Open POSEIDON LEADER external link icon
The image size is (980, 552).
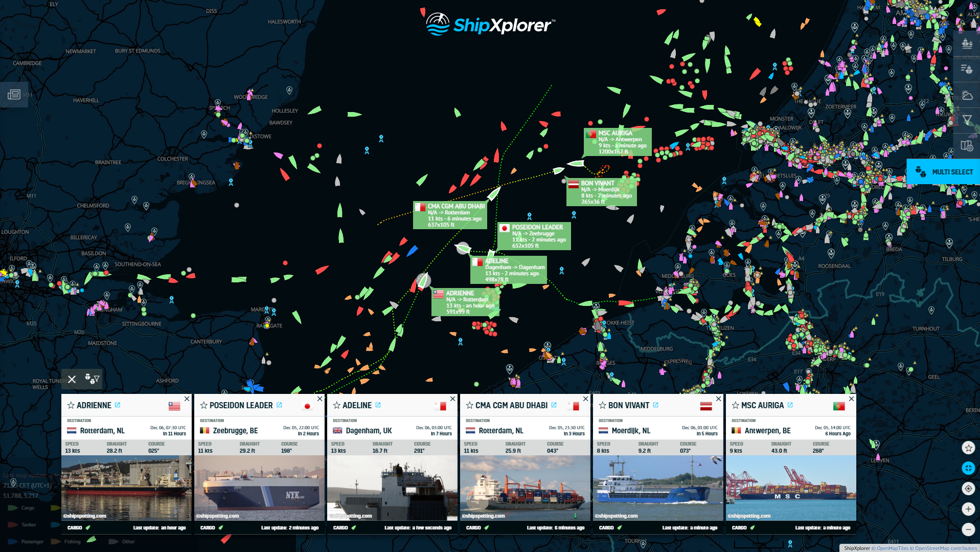[x=279, y=405]
